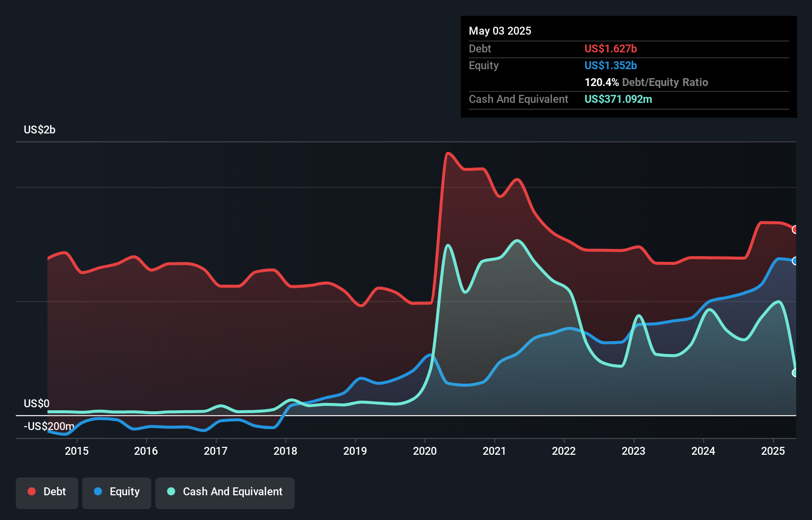This screenshot has width=812, height=520.
Task: Click the 2023 x-axis label
Action: click(633, 451)
